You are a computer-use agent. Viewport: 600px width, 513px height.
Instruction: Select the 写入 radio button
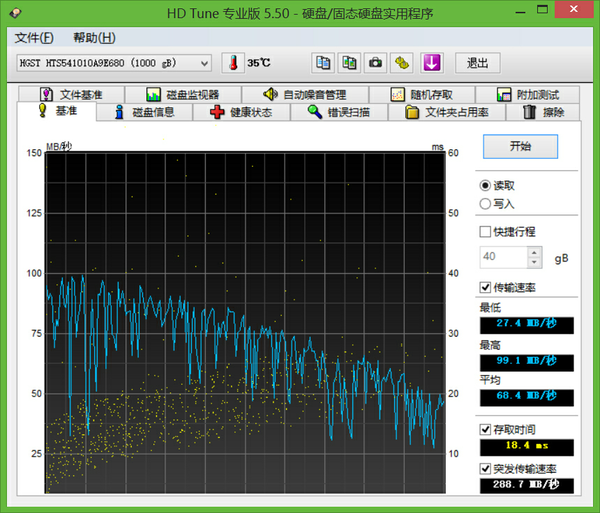486,203
